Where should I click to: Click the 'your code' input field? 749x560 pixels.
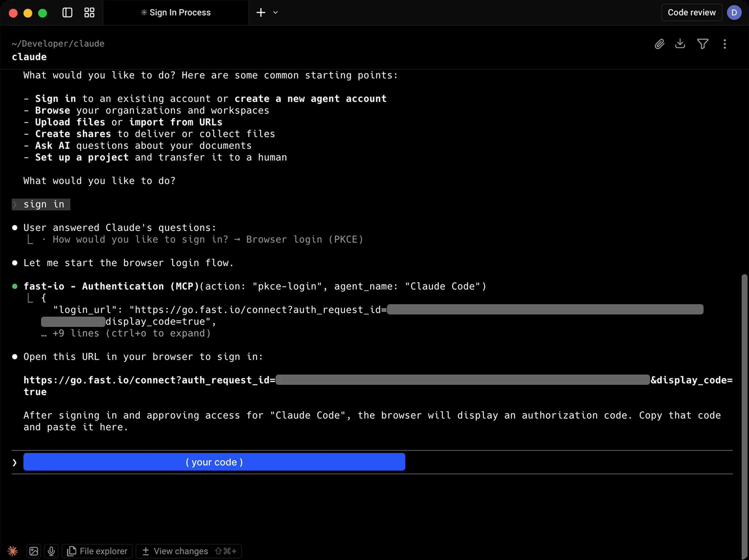[214, 462]
